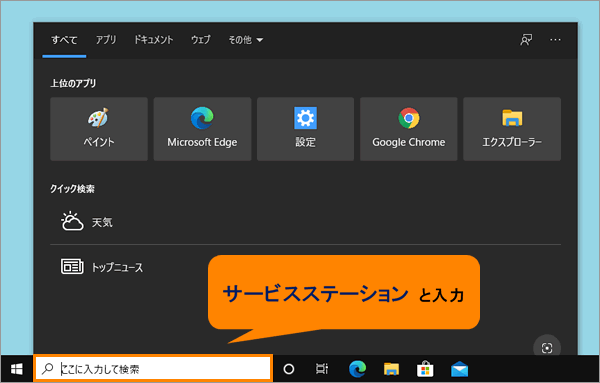
Task: Click the Cortana circle icon
Action: coord(289,369)
